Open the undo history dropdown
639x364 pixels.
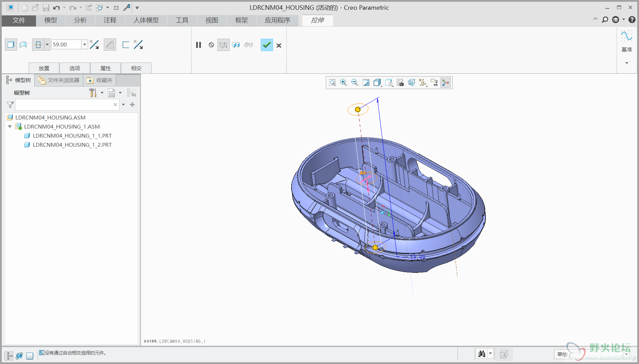(x=64, y=8)
